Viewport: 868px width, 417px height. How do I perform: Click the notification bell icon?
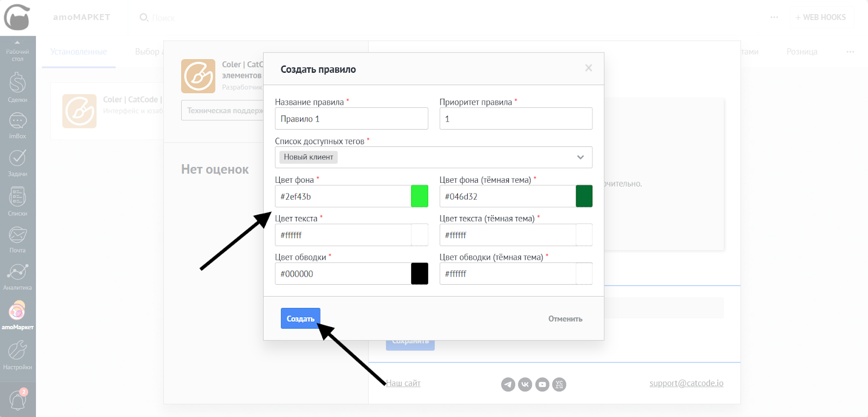[17, 400]
